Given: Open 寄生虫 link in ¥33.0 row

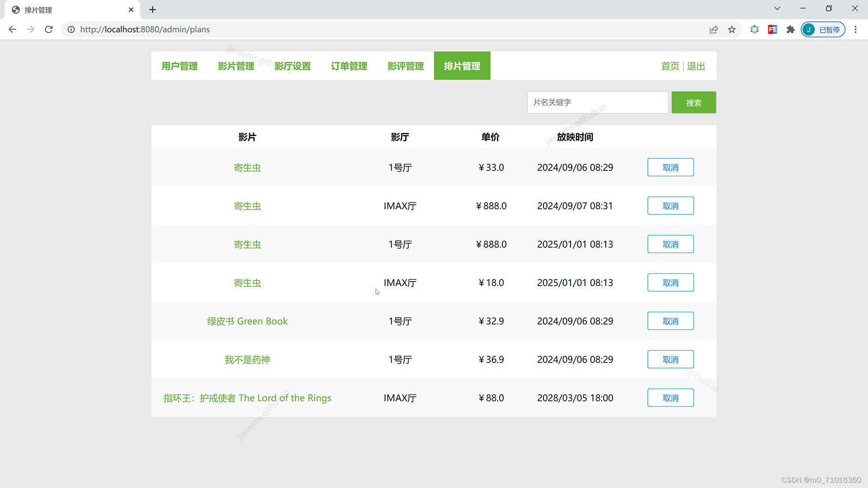Looking at the screenshot, I should point(247,168).
